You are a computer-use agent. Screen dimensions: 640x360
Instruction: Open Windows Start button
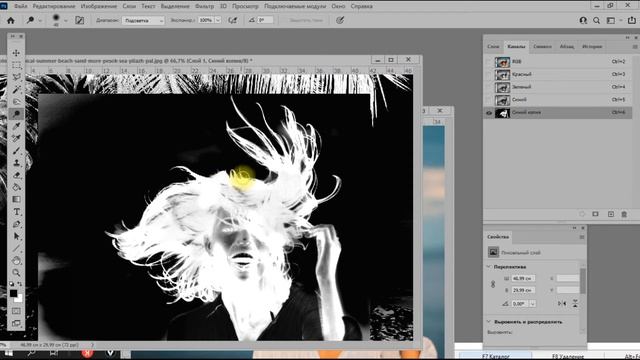pos(8,353)
